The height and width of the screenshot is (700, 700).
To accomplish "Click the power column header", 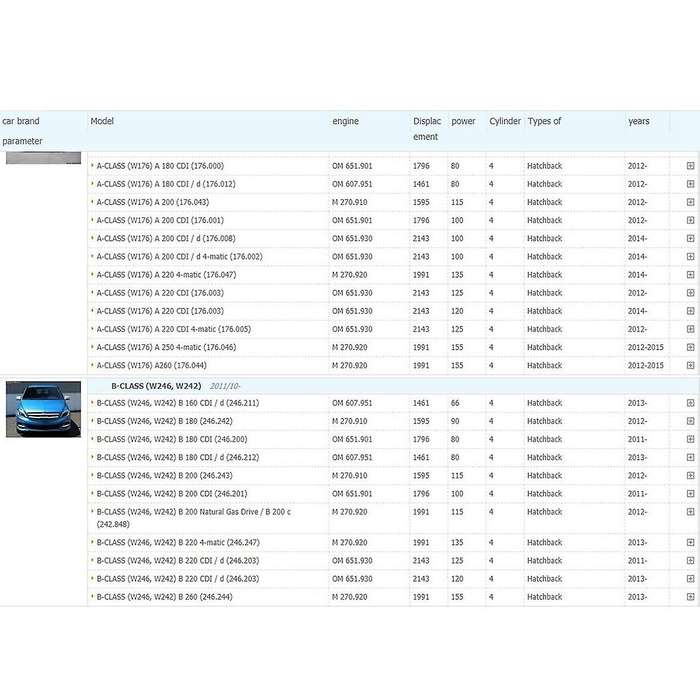I will click(x=463, y=121).
